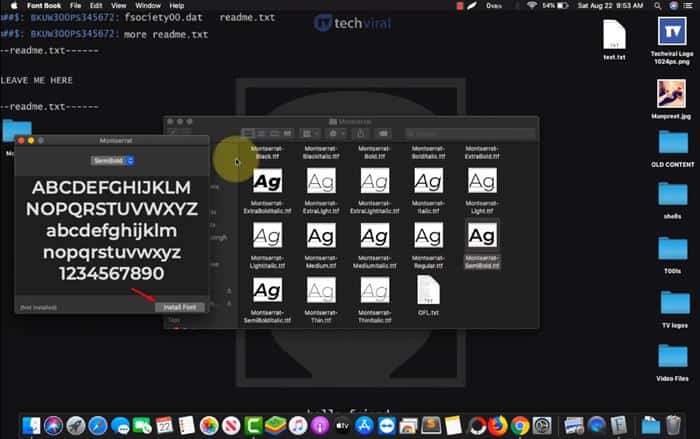Click the Montserrat-BlackItalic.ttf file name
The height and width of the screenshot is (439, 700).
tap(321, 152)
